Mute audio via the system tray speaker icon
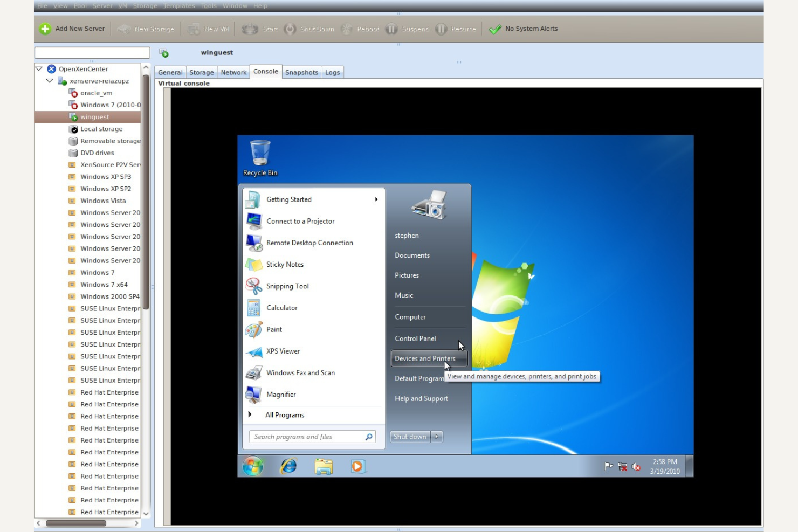The image size is (798, 532). pyautogui.click(x=635, y=466)
